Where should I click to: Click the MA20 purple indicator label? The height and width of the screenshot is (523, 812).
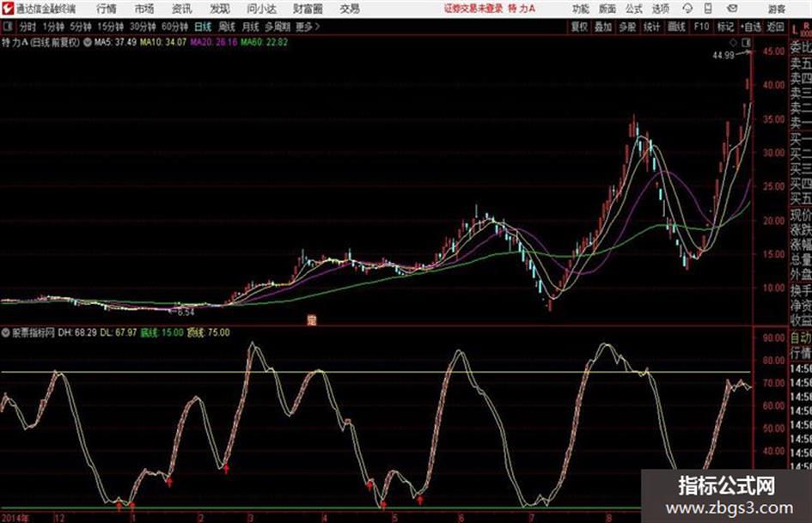(x=213, y=42)
